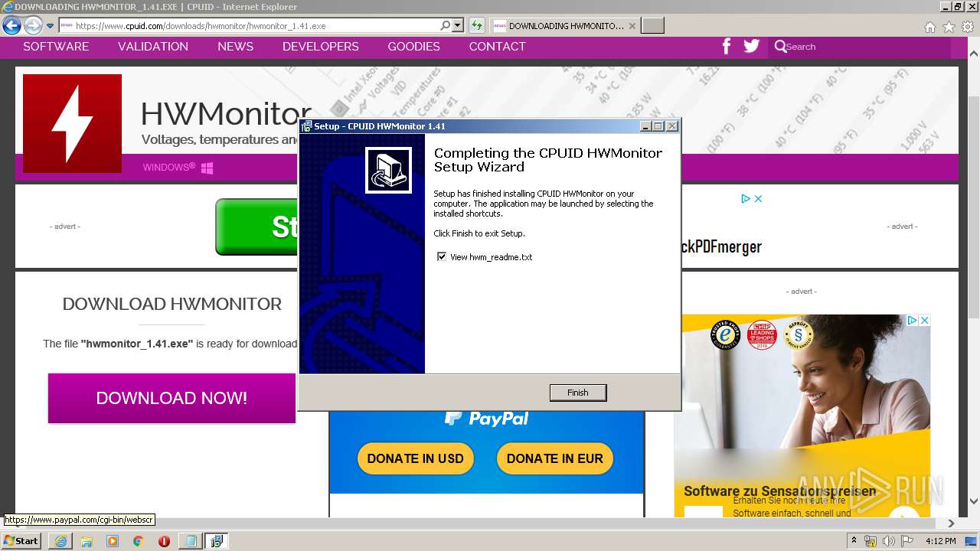The height and width of the screenshot is (551, 980).
Task: Click the HWMonitor red lightning logo
Action: click(72, 123)
